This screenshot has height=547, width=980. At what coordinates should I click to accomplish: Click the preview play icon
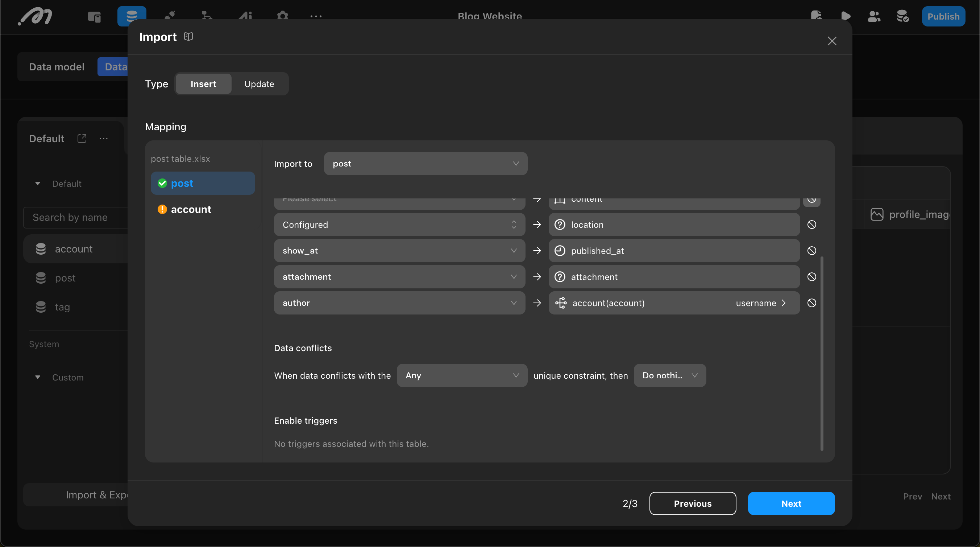coord(845,16)
